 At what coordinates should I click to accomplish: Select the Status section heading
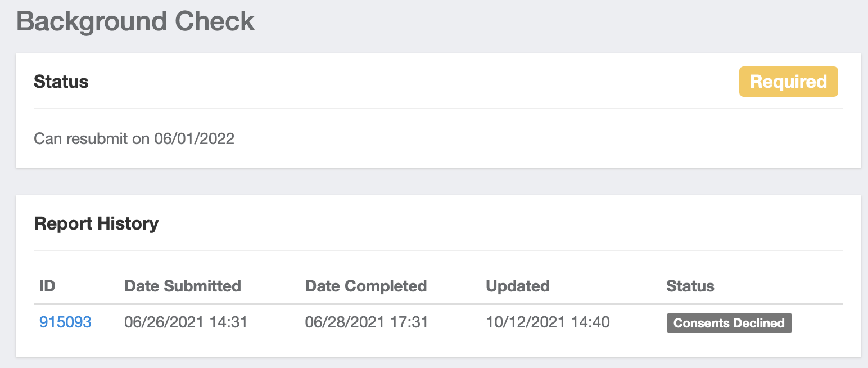pos(61,81)
